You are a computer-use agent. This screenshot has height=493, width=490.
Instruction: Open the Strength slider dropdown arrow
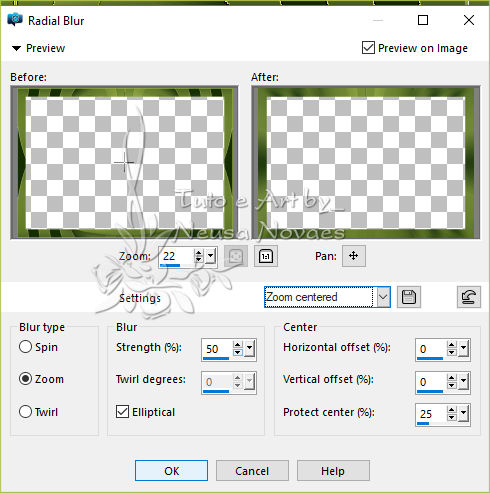249,349
